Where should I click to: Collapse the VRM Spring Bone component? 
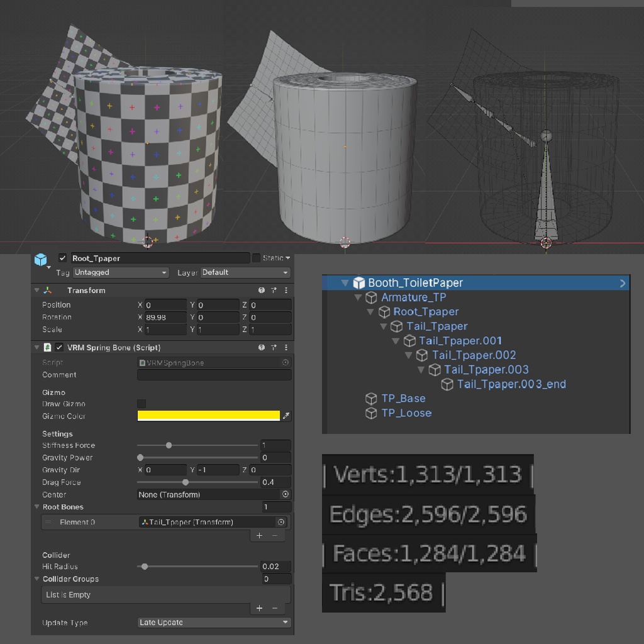[36, 347]
